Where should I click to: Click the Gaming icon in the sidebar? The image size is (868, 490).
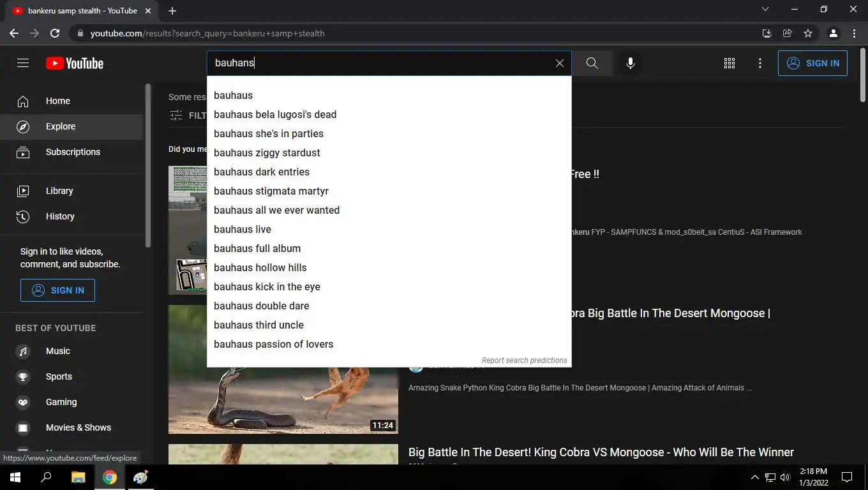[x=23, y=402]
